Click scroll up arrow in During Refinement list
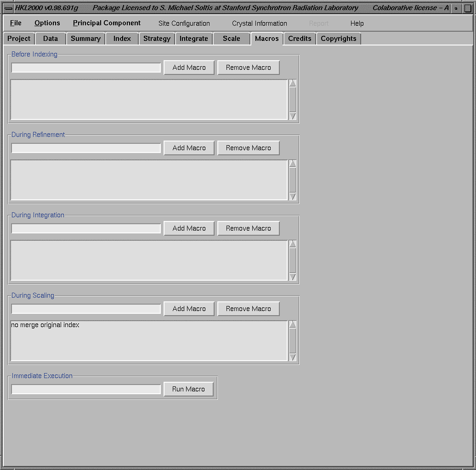The image size is (476, 470). pos(292,164)
